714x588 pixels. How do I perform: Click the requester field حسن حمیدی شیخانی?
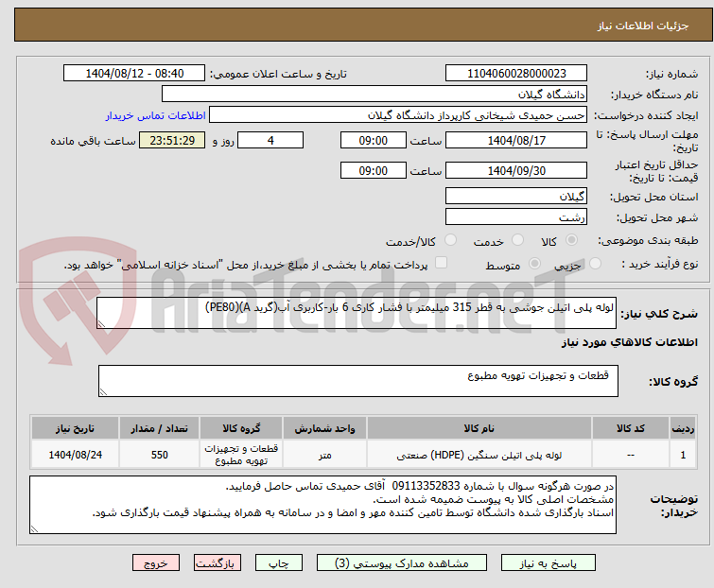(x=398, y=114)
